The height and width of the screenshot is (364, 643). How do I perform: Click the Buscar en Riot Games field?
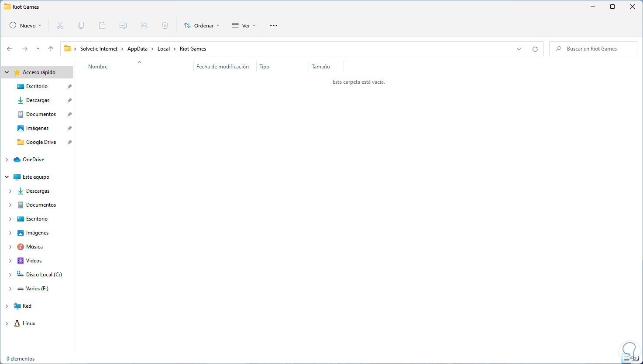[x=593, y=49]
